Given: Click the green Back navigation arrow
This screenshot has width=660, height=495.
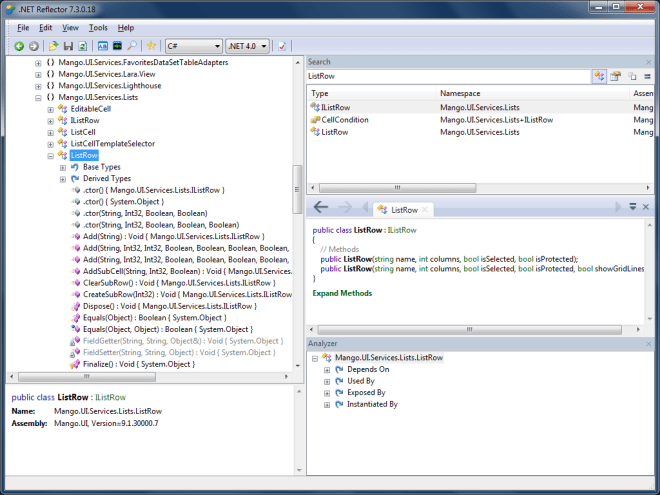Looking at the screenshot, I should click(x=19, y=46).
